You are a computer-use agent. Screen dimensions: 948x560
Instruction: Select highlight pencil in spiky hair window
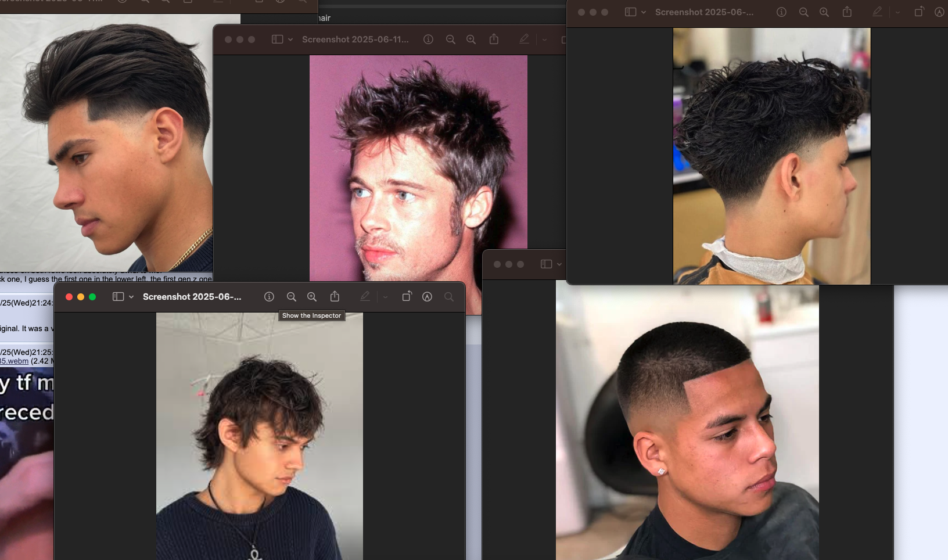click(x=524, y=39)
